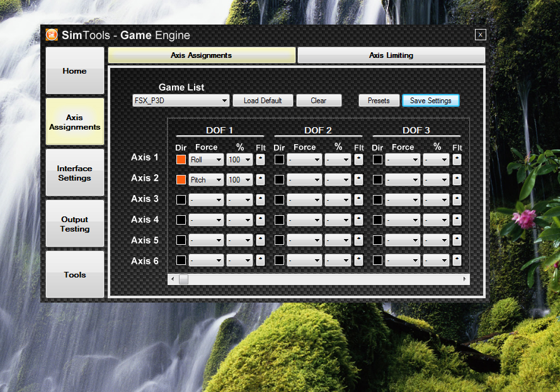Open Tools in the sidebar

click(x=74, y=274)
